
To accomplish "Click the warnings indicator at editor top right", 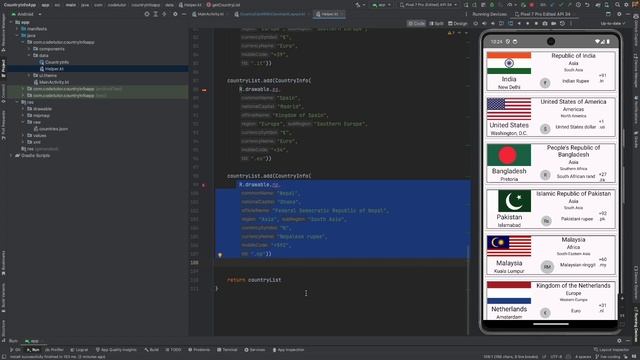I will point(451,33).
